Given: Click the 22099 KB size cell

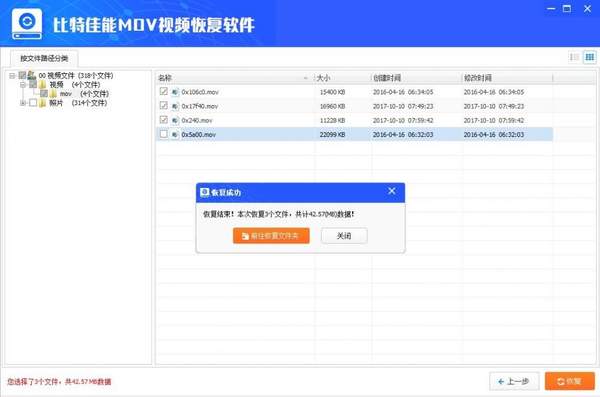Looking at the screenshot, I should (x=333, y=134).
